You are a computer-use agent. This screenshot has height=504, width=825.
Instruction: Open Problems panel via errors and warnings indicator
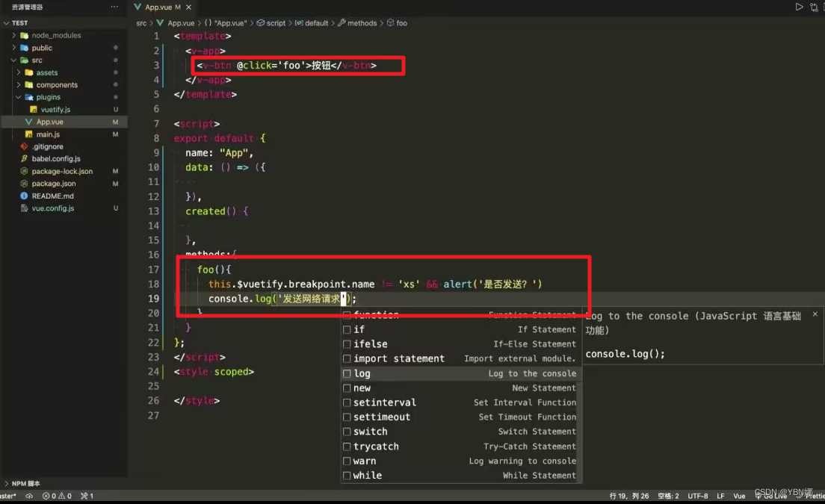click(56, 495)
